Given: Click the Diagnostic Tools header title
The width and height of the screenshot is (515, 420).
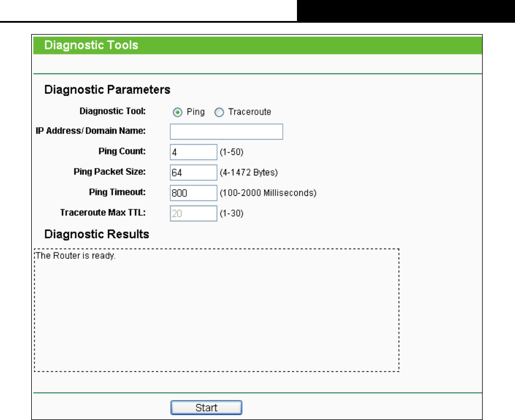Looking at the screenshot, I should pyautogui.click(x=91, y=45).
